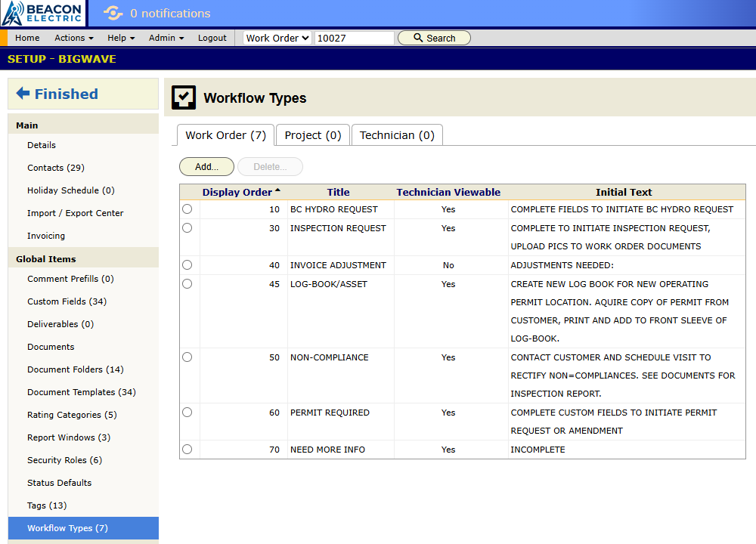Open the Help dropdown menu
Image resolution: width=756 pixels, height=544 pixels.
pyautogui.click(x=121, y=38)
